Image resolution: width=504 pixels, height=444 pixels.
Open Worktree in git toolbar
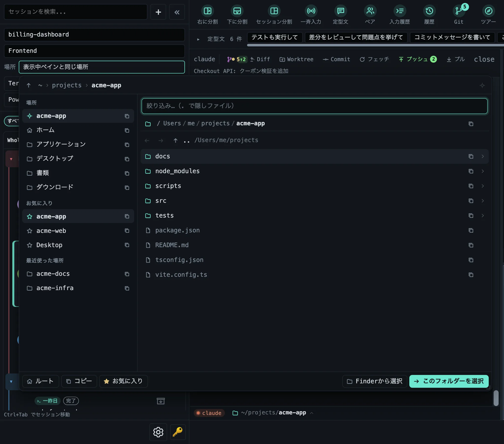tap(296, 59)
